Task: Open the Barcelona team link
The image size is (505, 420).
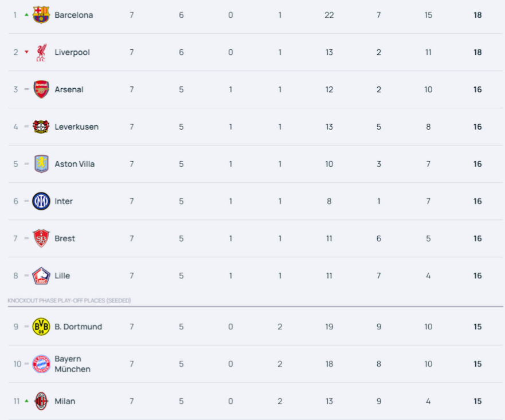Action: click(x=74, y=15)
